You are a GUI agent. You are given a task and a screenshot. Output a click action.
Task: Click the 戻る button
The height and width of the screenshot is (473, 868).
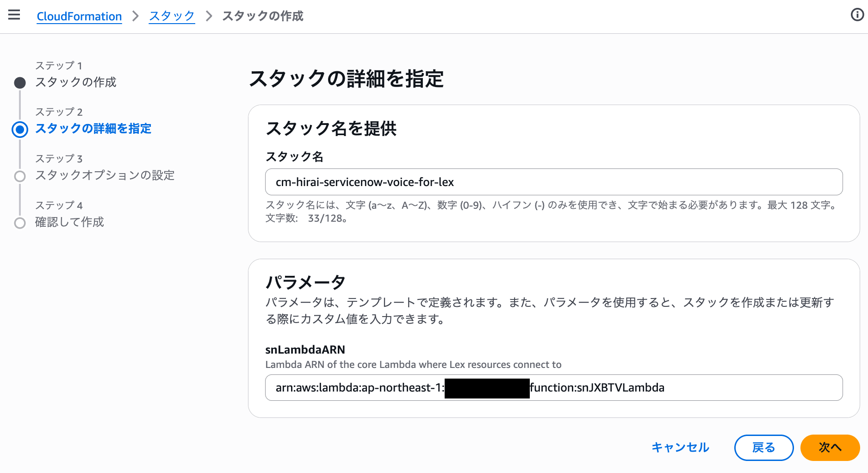point(764,448)
